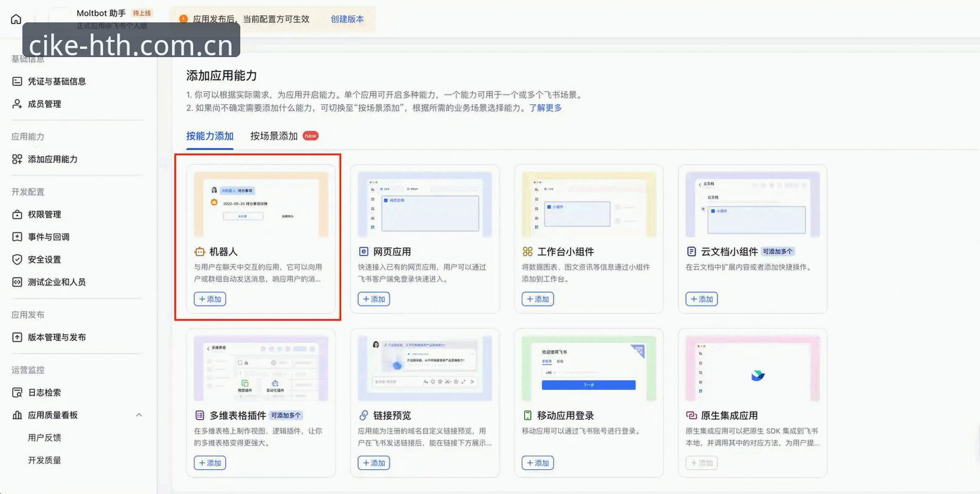Click the 创建版本 link
The width and height of the screenshot is (980, 494).
(347, 19)
